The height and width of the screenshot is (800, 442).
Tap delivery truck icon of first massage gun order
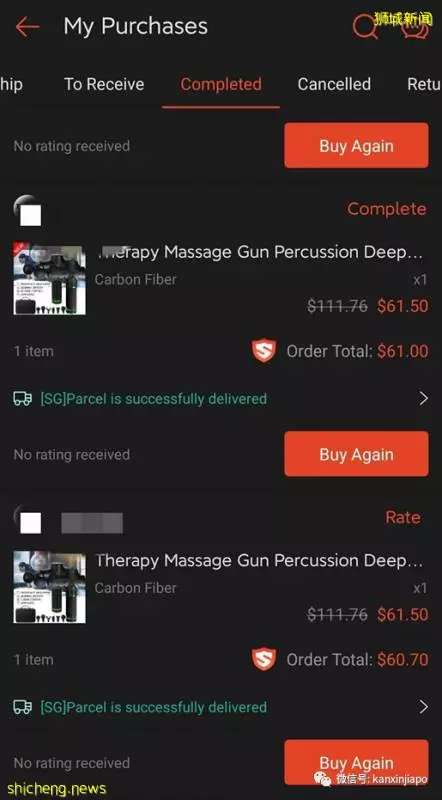coord(22,398)
